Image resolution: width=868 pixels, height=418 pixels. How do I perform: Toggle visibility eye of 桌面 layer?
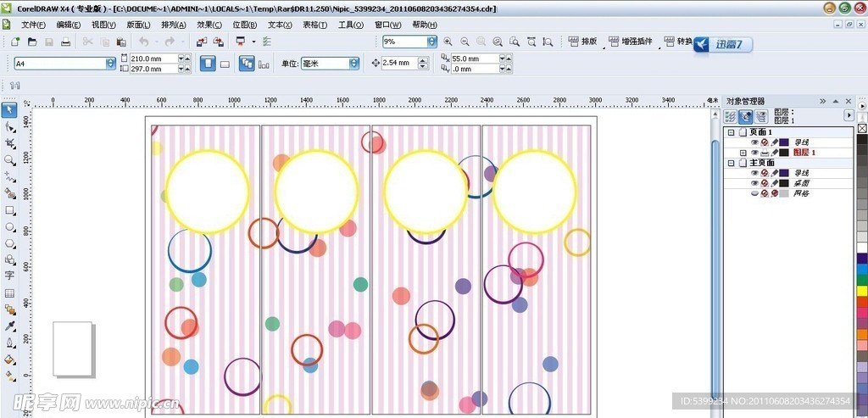[754, 183]
